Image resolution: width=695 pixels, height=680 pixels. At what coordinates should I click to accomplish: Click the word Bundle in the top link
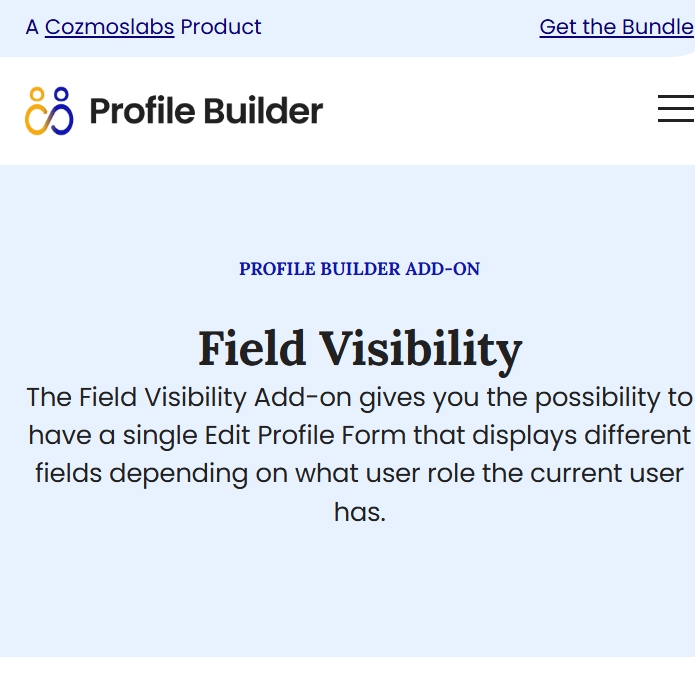(x=658, y=27)
